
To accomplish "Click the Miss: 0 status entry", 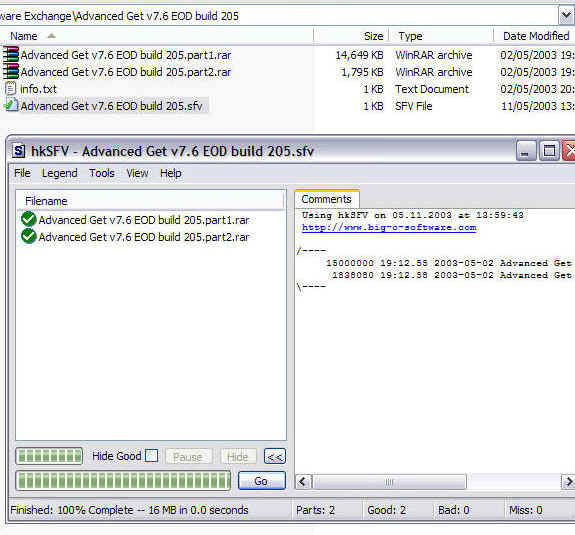I will (x=525, y=510).
